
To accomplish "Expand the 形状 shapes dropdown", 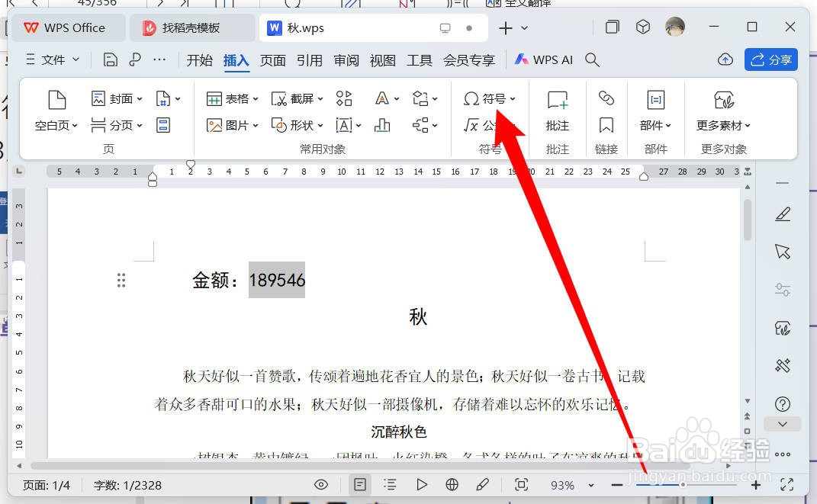I will click(x=320, y=125).
